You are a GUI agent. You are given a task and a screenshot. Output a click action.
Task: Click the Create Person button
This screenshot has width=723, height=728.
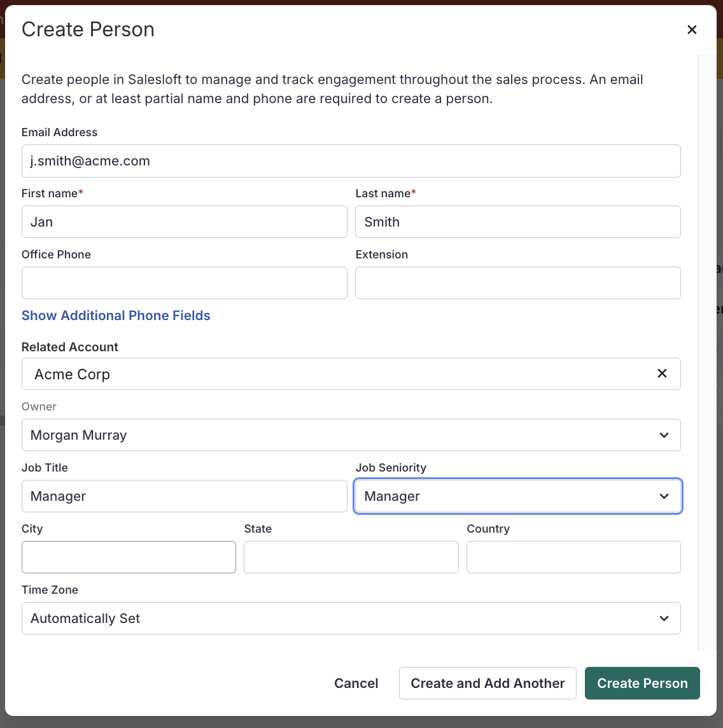[642, 683]
